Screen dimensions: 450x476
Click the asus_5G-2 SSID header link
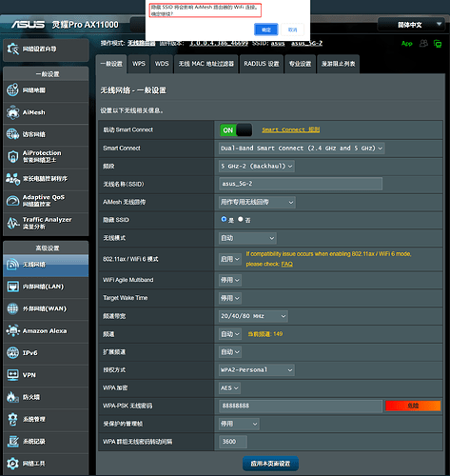point(306,43)
